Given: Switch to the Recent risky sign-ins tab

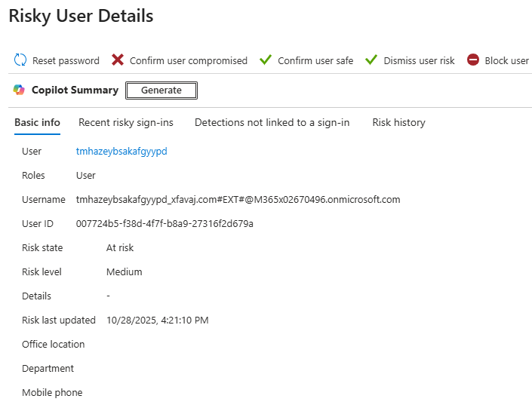Looking at the screenshot, I should pos(126,122).
